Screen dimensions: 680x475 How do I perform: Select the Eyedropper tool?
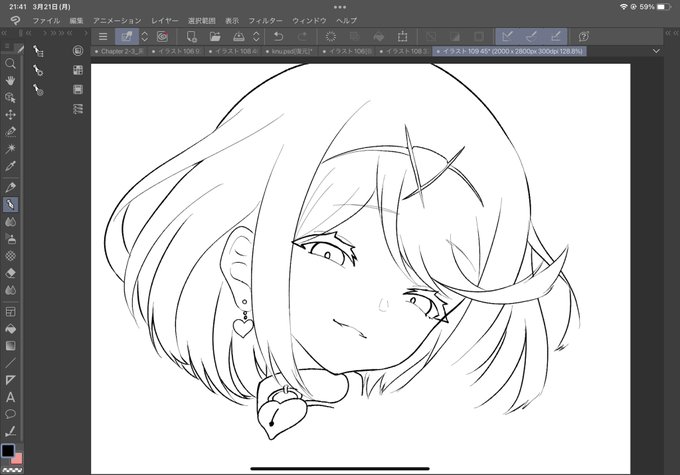coord(10,166)
